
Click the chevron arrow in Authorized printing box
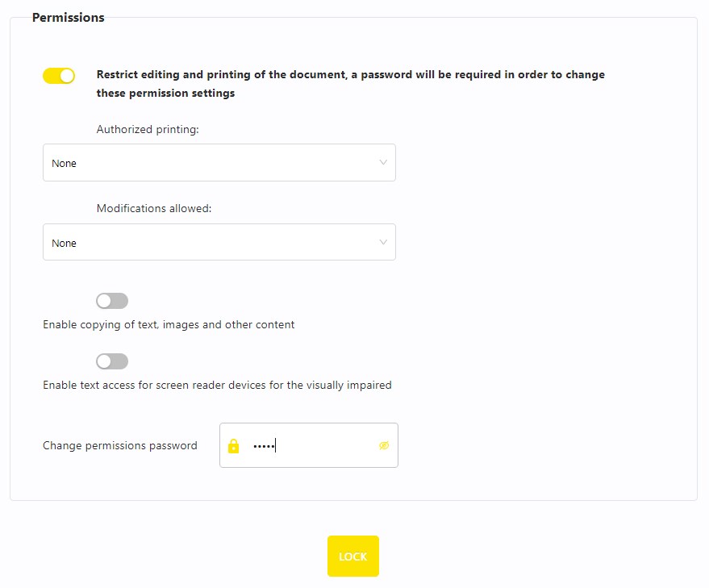(x=383, y=163)
